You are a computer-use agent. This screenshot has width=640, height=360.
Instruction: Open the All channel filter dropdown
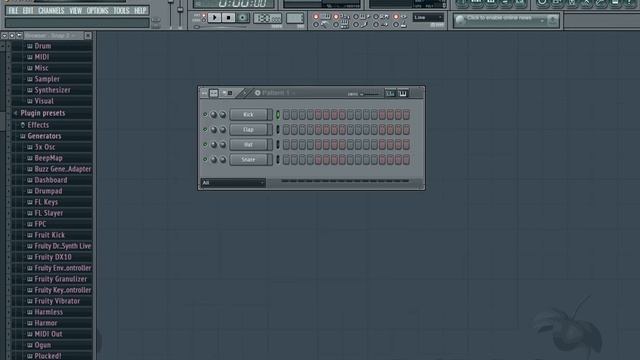(x=233, y=183)
